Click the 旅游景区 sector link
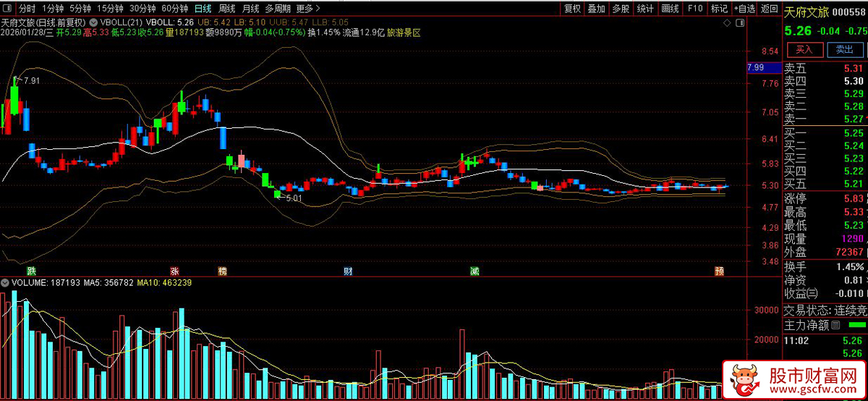This screenshot has width=868, height=401. tap(404, 33)
